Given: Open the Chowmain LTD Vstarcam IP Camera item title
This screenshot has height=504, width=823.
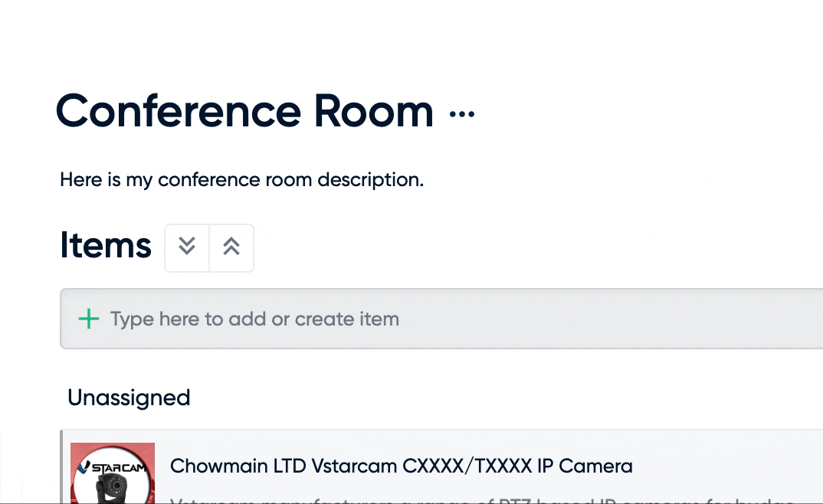Looking at the screenshot, I should pyautogui.click(x=401, y=466).
